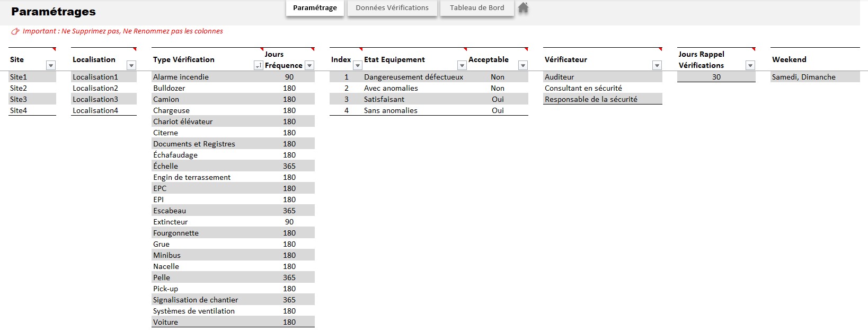The height and width of the screenshot is (330, 868).
Task: Open the Etat Equipement filter dropdown
Action: pyautogui.click(x=462, y=65)
